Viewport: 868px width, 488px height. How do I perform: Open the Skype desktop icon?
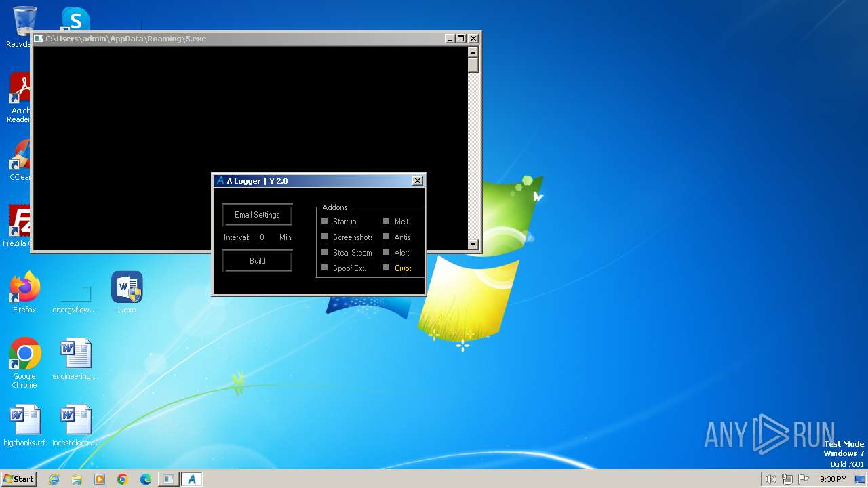point(75,19)
